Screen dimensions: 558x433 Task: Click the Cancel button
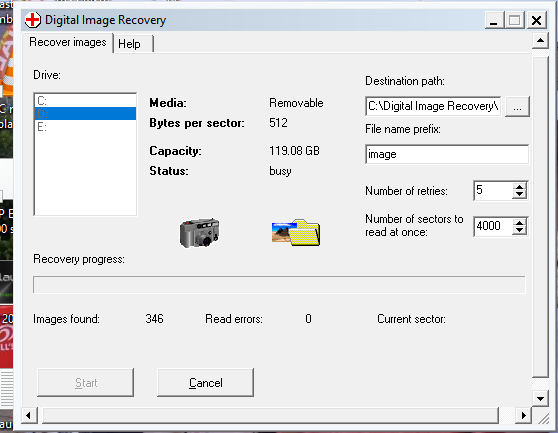coord(206,383)
